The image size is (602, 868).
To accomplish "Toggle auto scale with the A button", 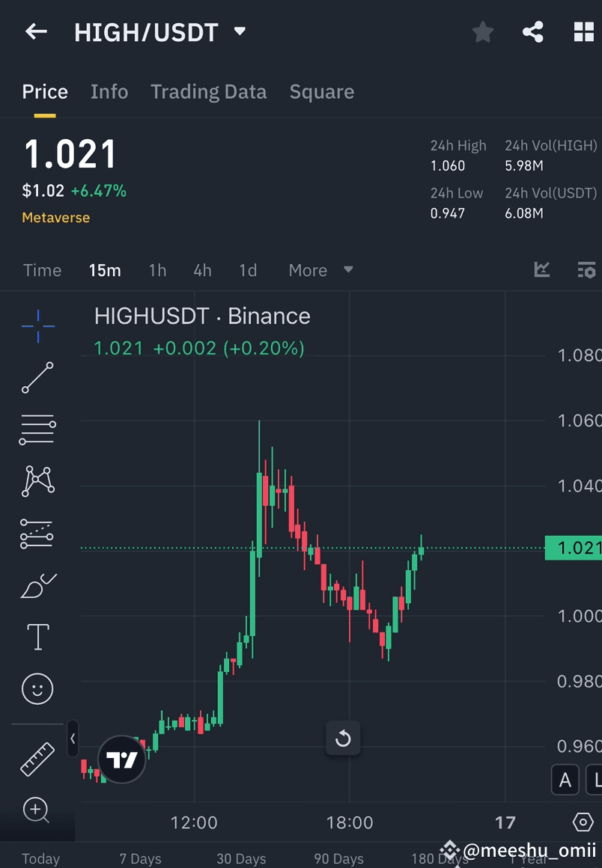I will click(565, 780).
